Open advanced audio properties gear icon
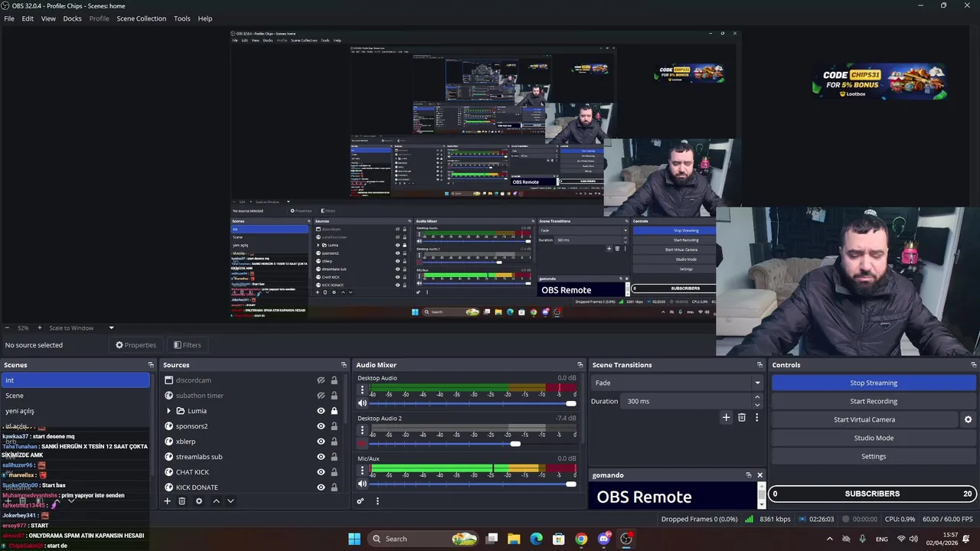 coord(360,501)
